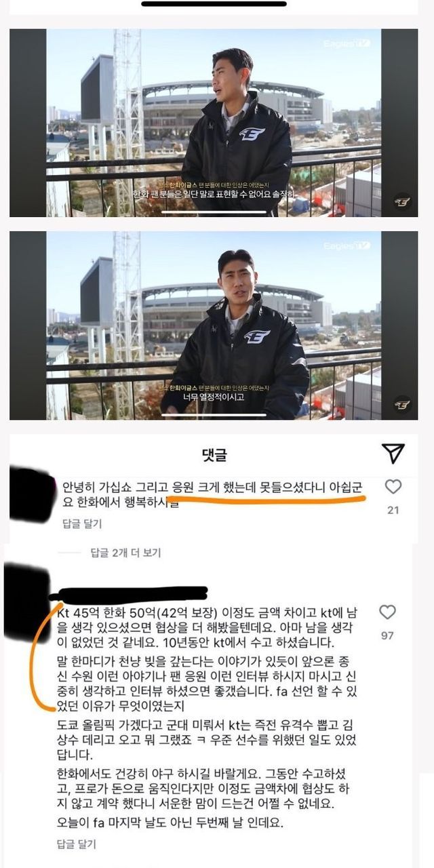Open the first commenter's blacked-out profile picture
The width and height of the screenshot is (434, 868).
(x=31, y=494)
